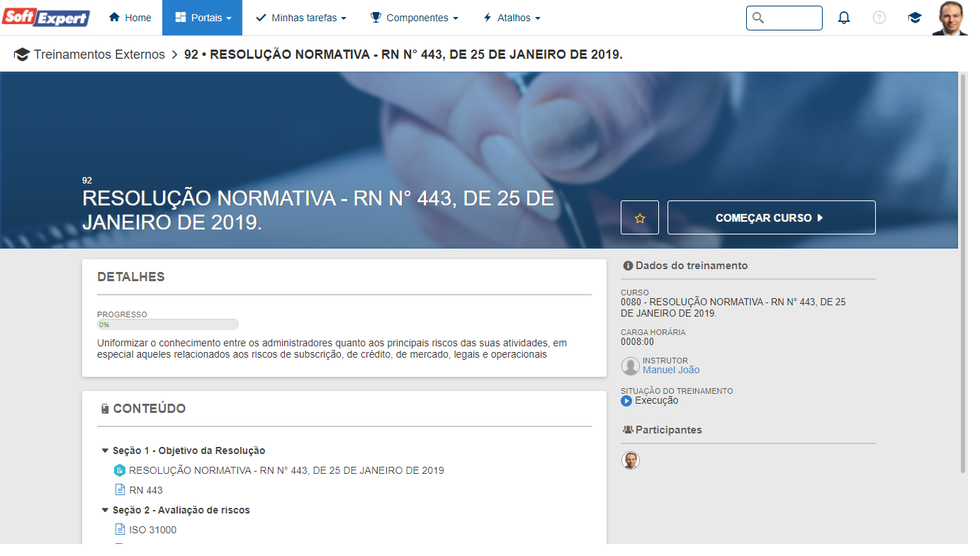Open instructor Manuel João link
Image resolution: width=980 pixels, height=556 pixels.
(670, 370)
